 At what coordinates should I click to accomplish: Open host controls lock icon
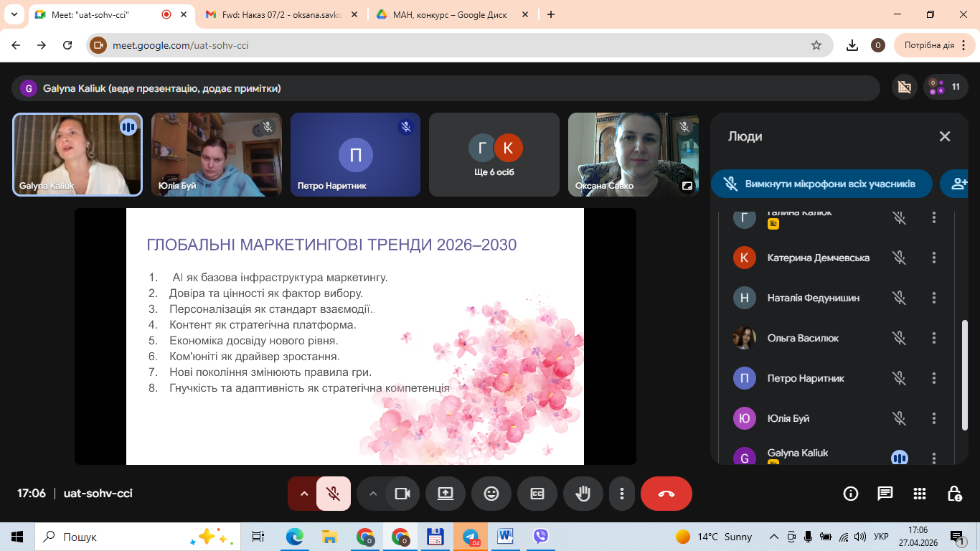coord(954,494)
